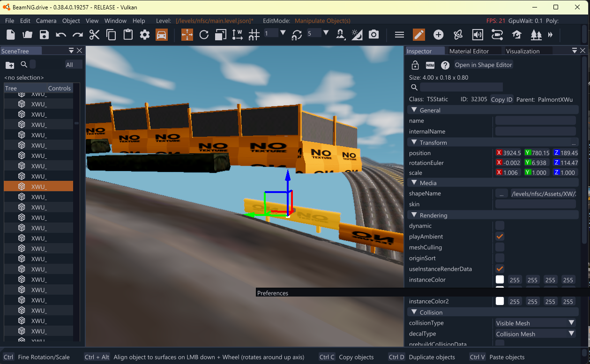Click the Copy ID button
Image resolution: width=590 pixels, height=364 pixels.
click(501, 99)
